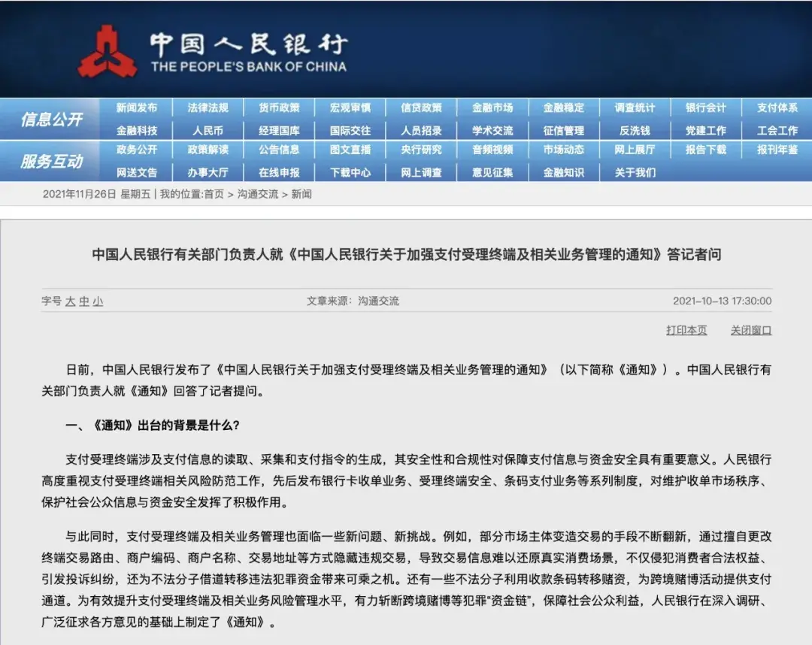Open the 新闻发布 menu item
The image size is (812, 645).
(137, 107)
